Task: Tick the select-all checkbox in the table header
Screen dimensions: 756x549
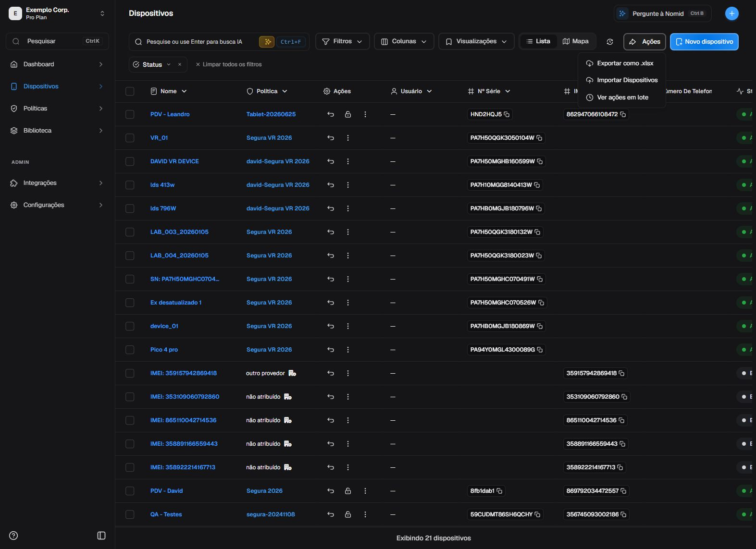Action: [130, 91]
